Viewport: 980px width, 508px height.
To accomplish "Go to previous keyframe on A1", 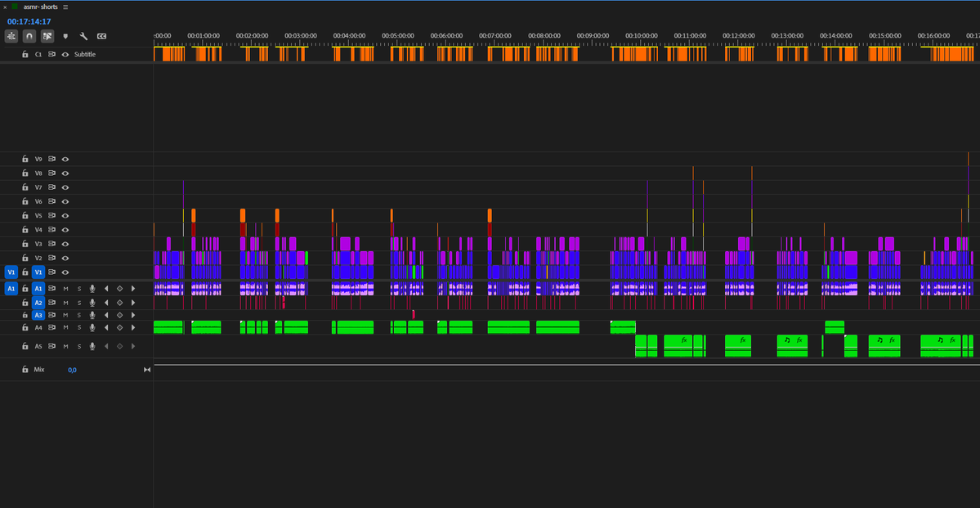I will [106, 289].
